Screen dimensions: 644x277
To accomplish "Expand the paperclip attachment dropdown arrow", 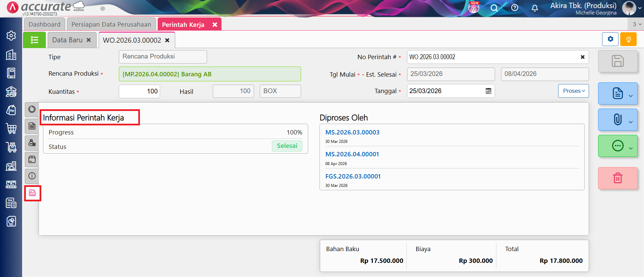I will [x=631, y=122].
